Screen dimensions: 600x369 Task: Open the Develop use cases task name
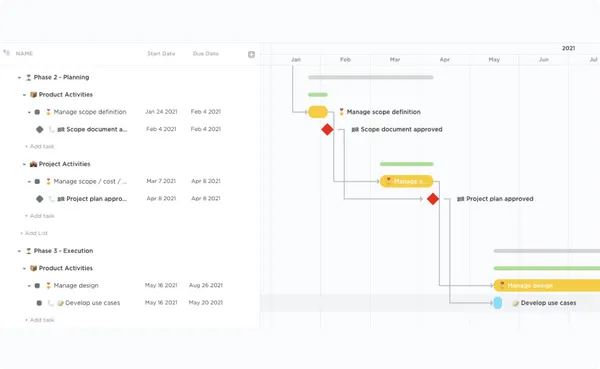click(x=93, y=303)
